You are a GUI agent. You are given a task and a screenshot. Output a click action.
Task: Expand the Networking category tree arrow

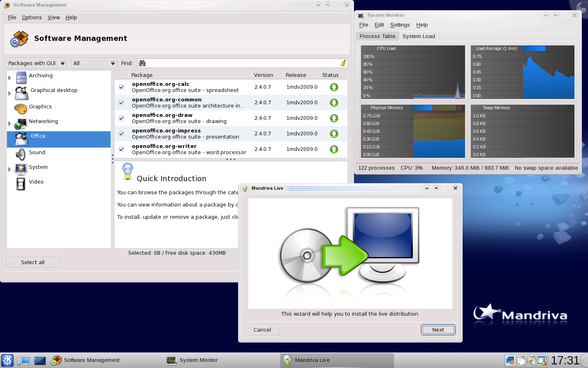(x=9, y=123)
